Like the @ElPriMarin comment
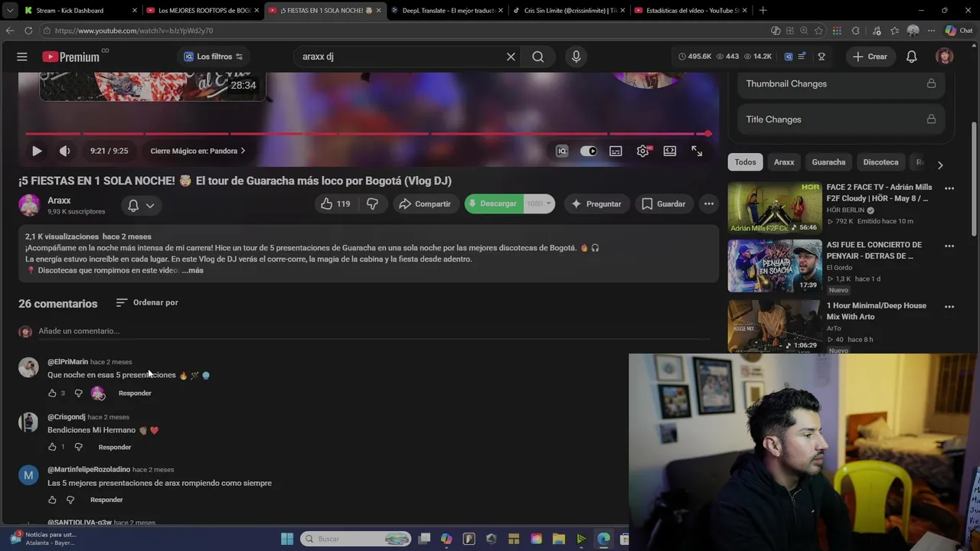The width and height of the screenshot is (980, 551). pos(52,393)
